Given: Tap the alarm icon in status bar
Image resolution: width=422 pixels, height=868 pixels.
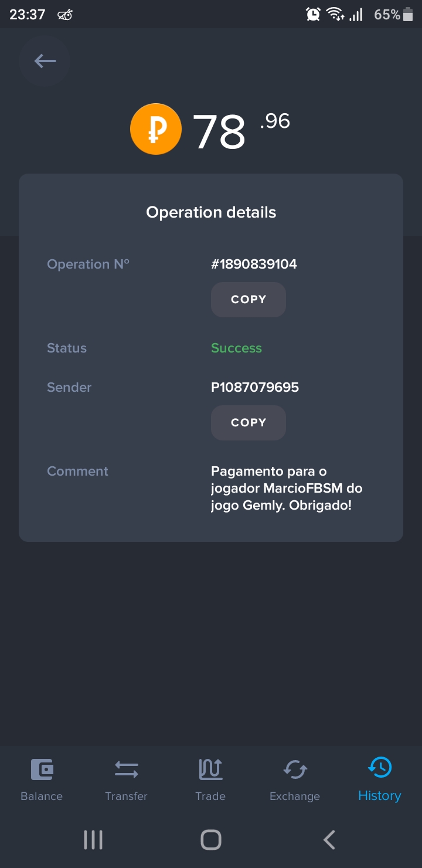Looking at the screenshot, I should coord(313,14).
